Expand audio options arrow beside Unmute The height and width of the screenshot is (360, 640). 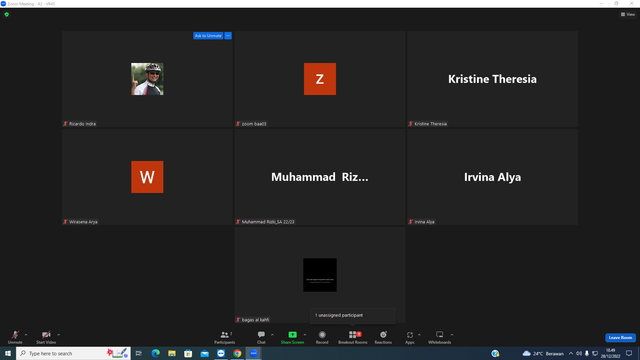26,335
